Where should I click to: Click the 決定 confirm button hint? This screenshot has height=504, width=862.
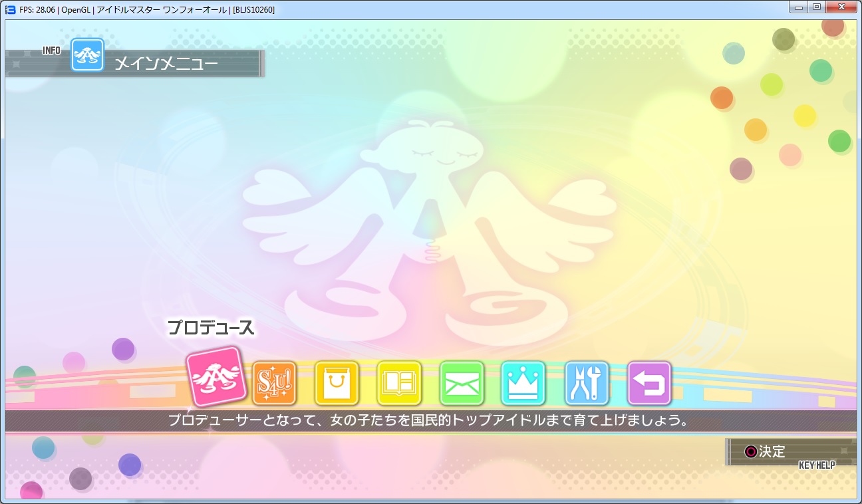point(765,451)
